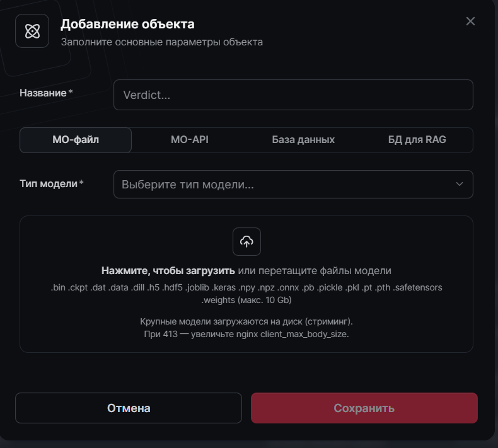Click the Название field label

pos(46,93)
